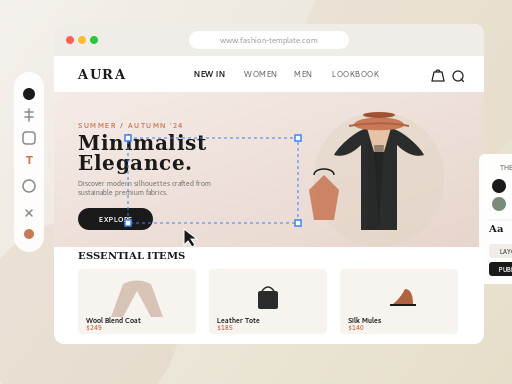Image resolution: width=512 pixels, height=384 pixels.
Task: Open the NEW IN menu item
Action: click(x=209, y=74)
